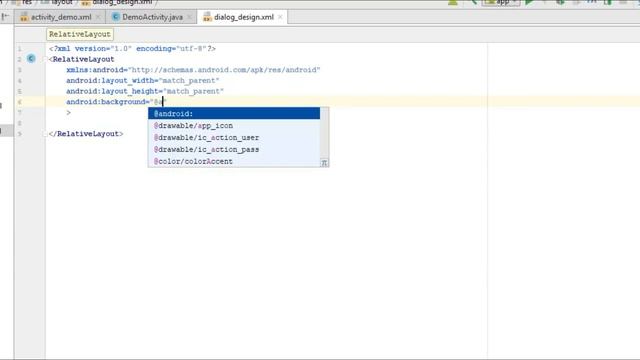Click the RelativeLayout breadcrumb label
Viewport: 640px width, 360px height.
[80, 34]
